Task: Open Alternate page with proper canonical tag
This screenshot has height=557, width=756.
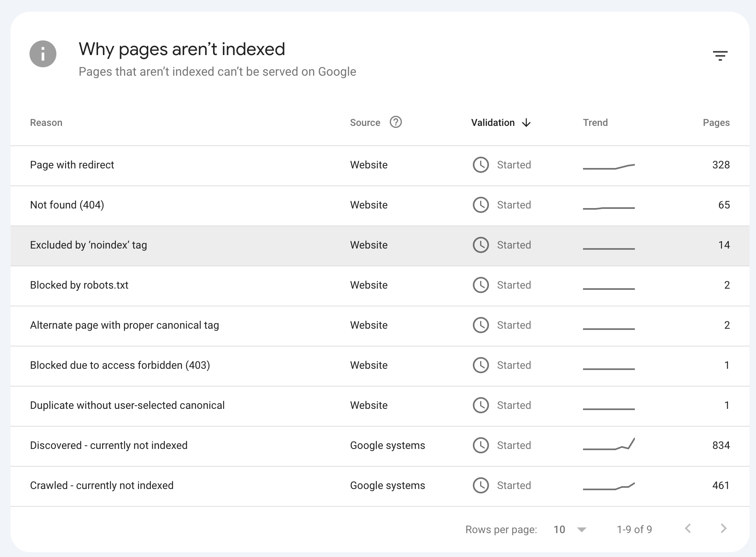Action: [x=124, y=325]
